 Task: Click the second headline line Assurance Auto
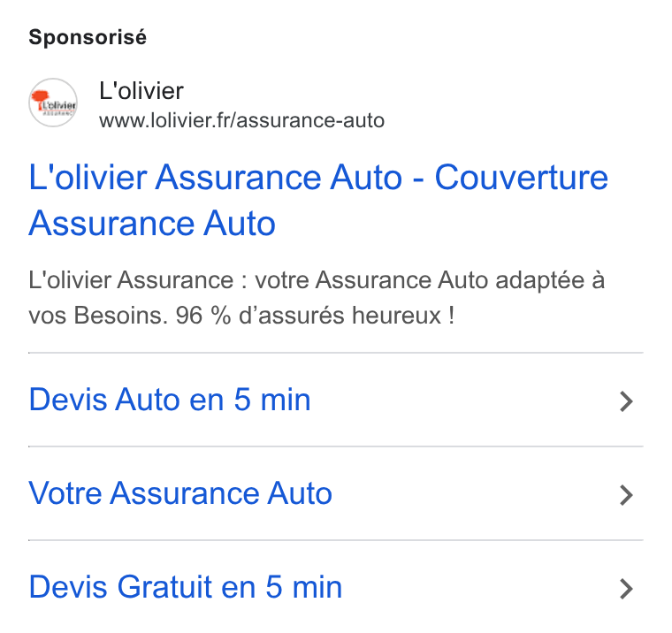pyautogui.click(x=152, y=224)
